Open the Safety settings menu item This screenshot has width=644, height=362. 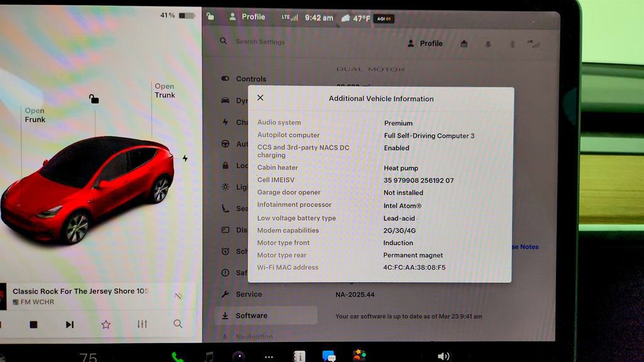tap(234, 273)
